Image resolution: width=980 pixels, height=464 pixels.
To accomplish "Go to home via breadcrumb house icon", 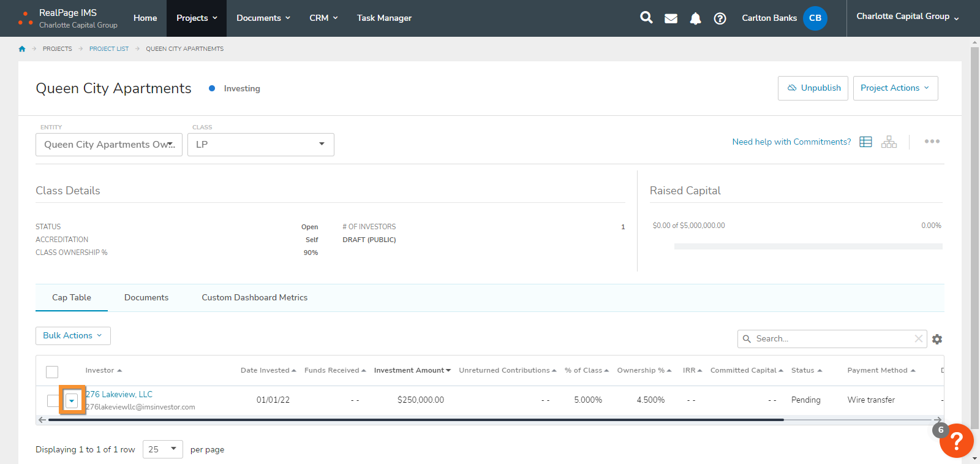I will pos(22,48).
